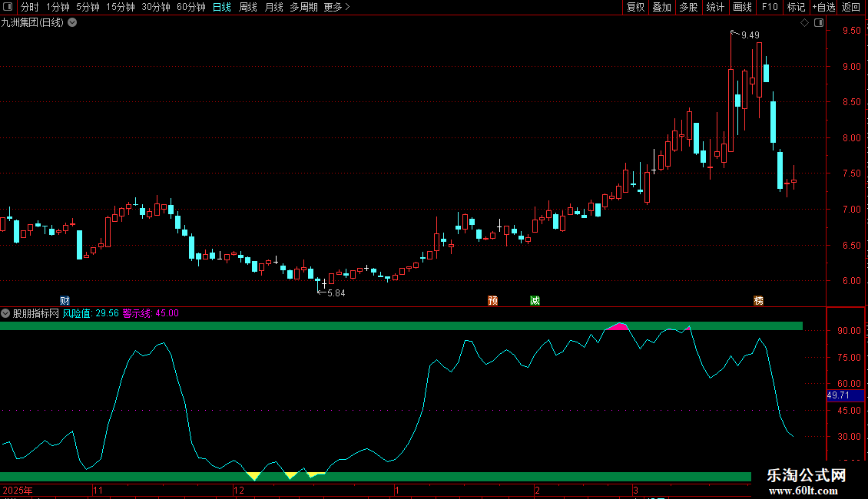Open the 多股 multi-stock view
Viewport: 868px width, 499px height.
pos(688,7)
